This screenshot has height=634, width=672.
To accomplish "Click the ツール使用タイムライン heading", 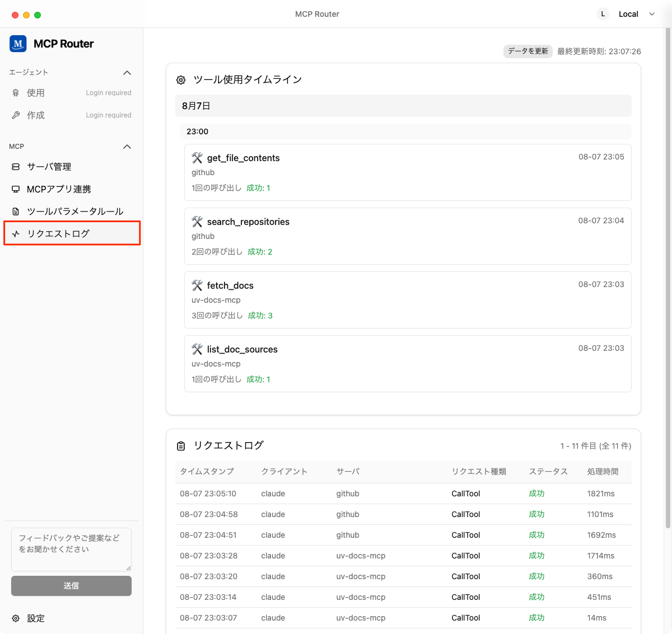I will coord(248,79).
